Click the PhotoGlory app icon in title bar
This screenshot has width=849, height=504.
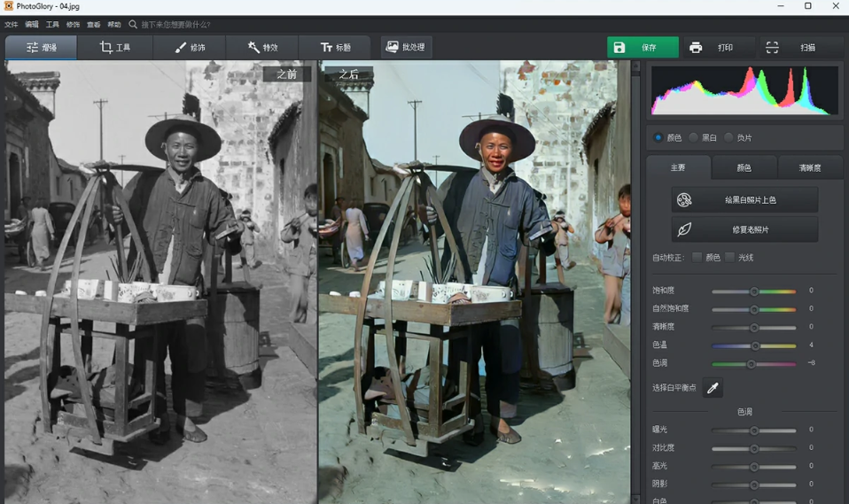point(8,6)
